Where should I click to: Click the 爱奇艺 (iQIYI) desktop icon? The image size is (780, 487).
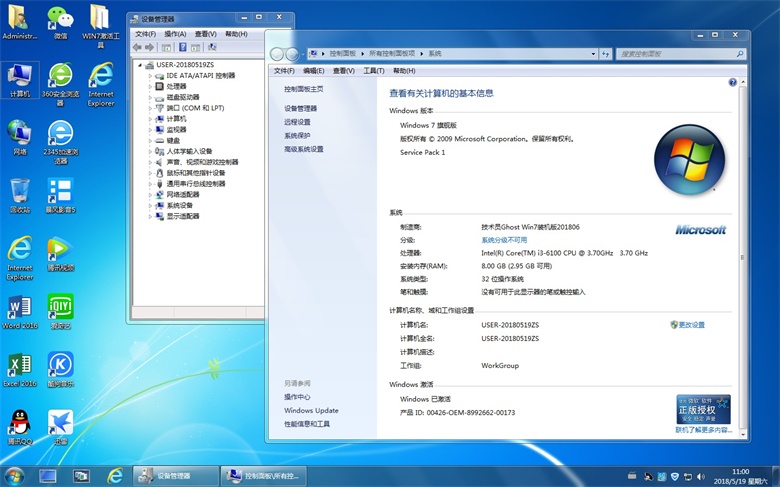point(60,308)
